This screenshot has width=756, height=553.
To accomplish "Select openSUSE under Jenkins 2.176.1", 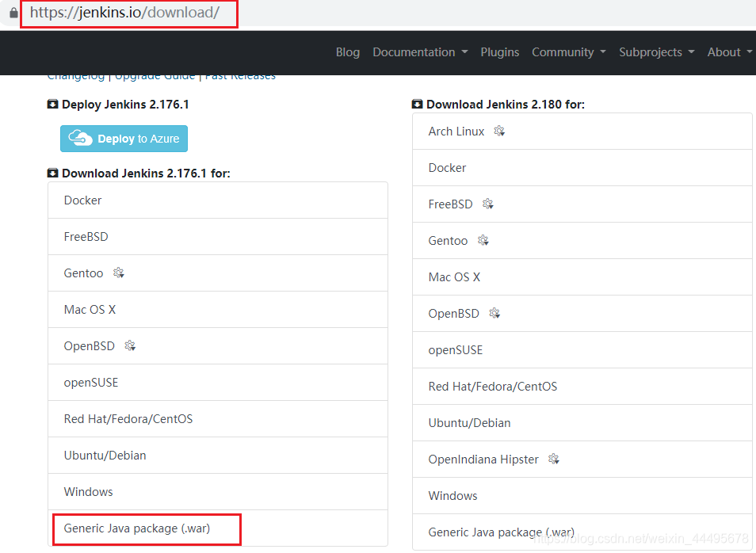I will [x=218, y=383].
